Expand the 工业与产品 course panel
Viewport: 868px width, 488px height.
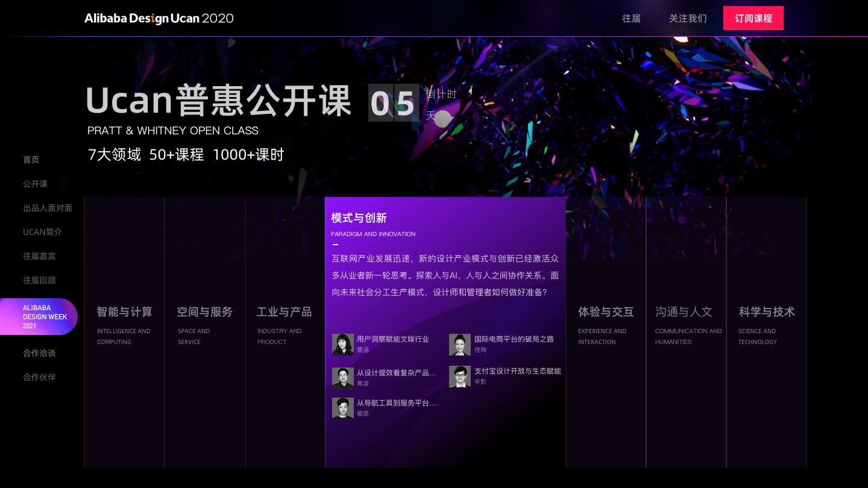click(285, 332)
